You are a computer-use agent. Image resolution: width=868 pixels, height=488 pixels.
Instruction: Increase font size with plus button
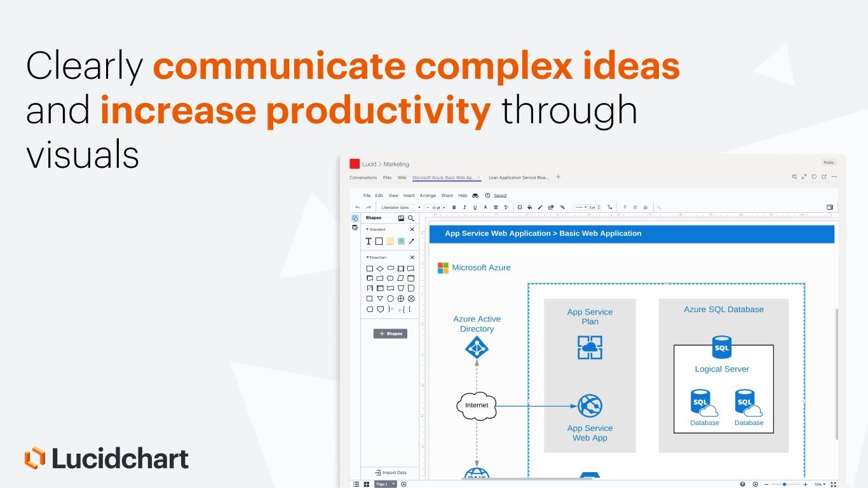444,207
